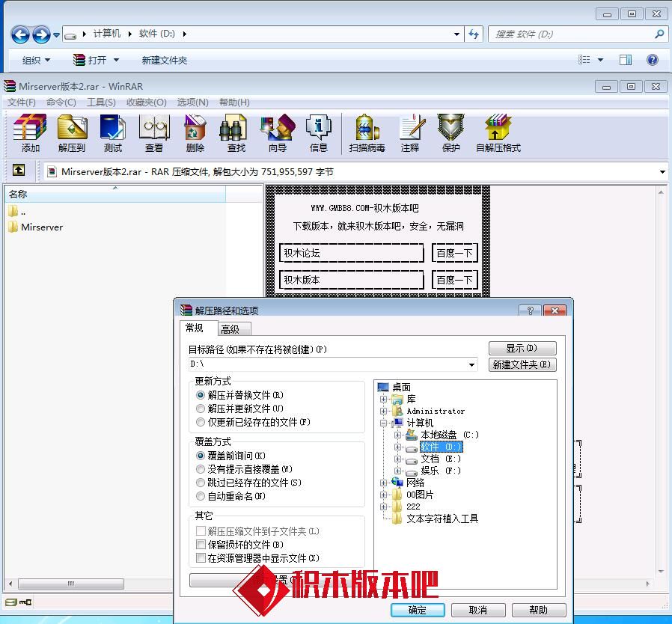Viewport: 672px width, 624px height.
Task: Select 解压并更新文件 radio option
Action: point(200,409)
